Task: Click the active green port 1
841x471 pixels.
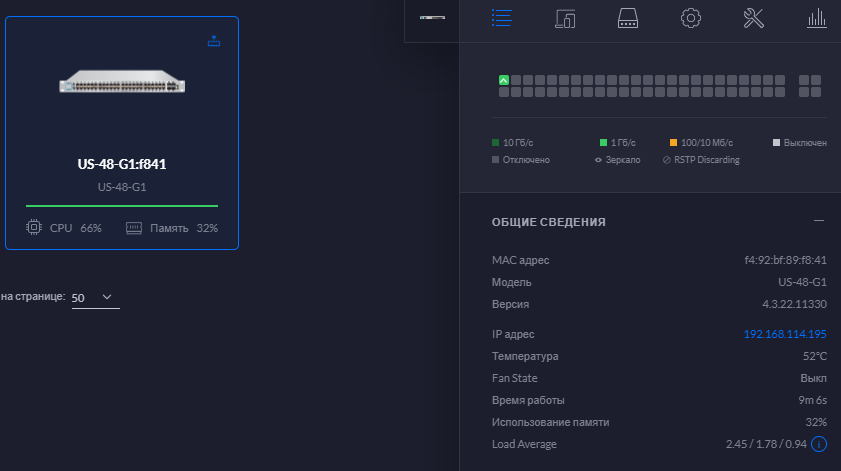Action: click(x=504, y=80)
